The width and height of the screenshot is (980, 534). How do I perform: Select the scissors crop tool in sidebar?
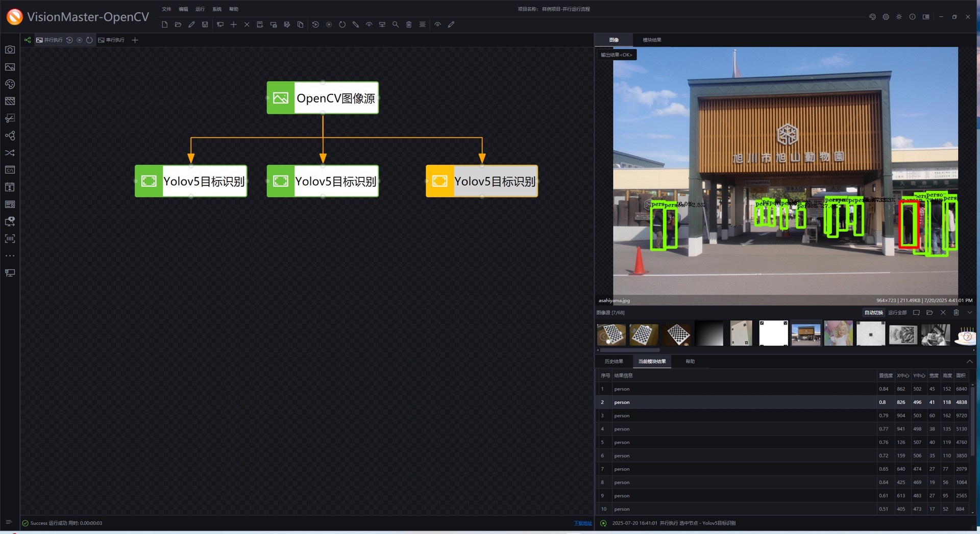[x=10, y=118]
